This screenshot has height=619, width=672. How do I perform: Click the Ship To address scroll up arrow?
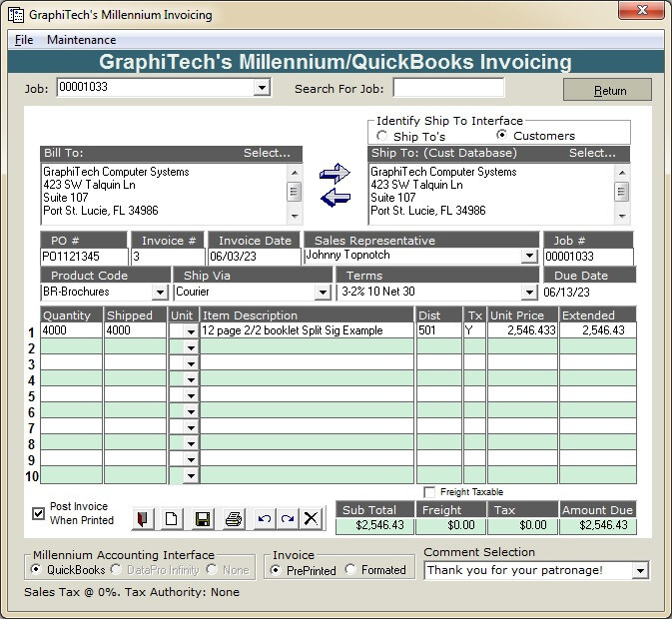click(622, 172)
